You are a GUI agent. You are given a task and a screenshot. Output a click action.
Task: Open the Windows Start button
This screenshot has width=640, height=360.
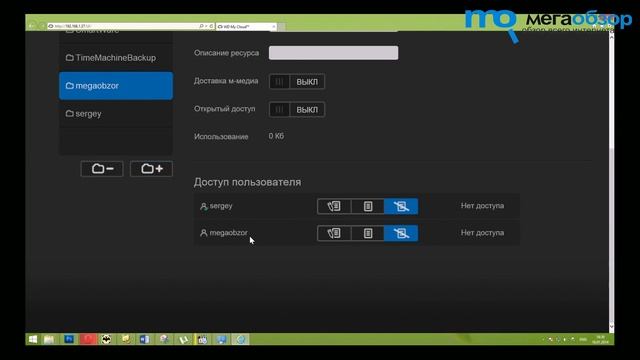33,339
